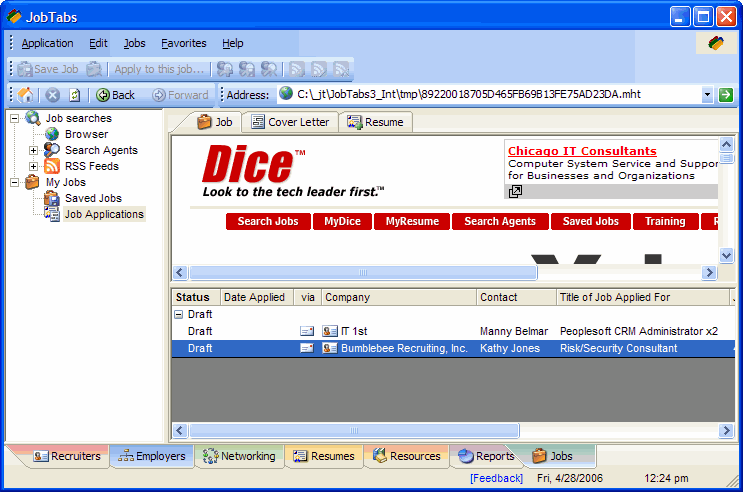
Task: Click the popup icon under the ad
Action: [515, 191]
